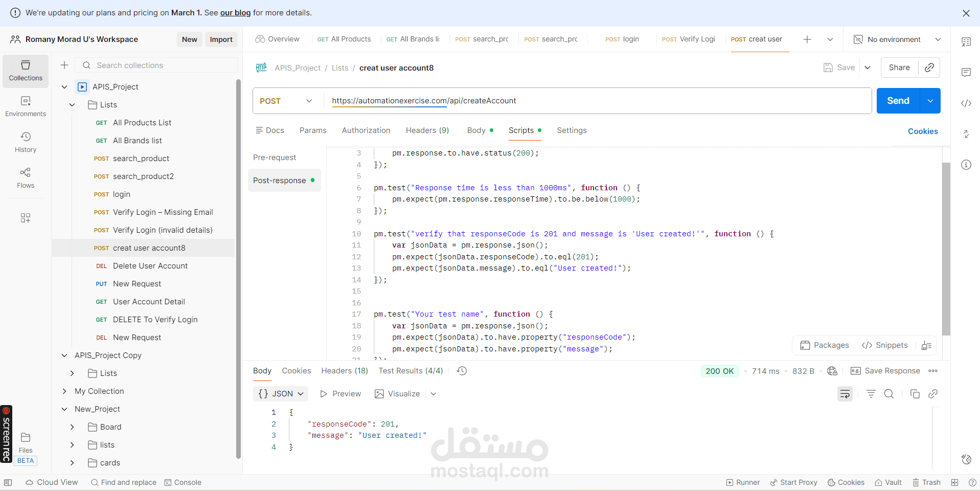The height and width of the screenshot is (491, 980).
Task: Select the Pre-request script section
Action: coord(275,158)
